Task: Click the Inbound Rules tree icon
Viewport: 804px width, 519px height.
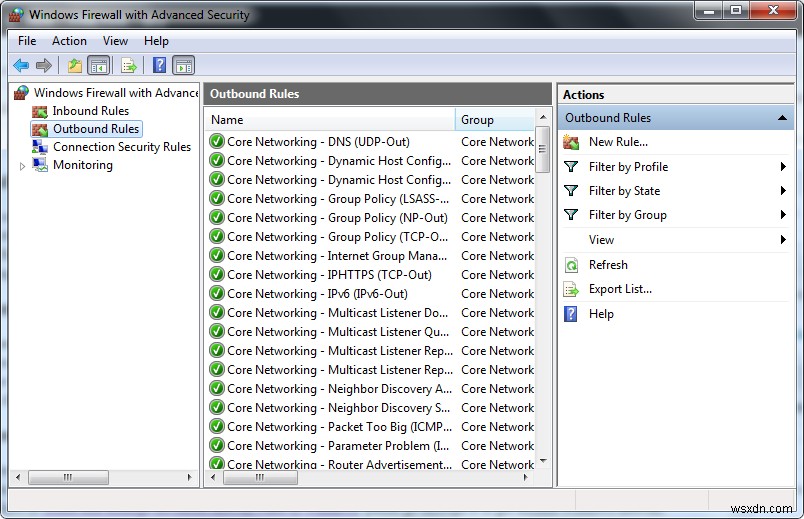Action: [x=40, y=111]
